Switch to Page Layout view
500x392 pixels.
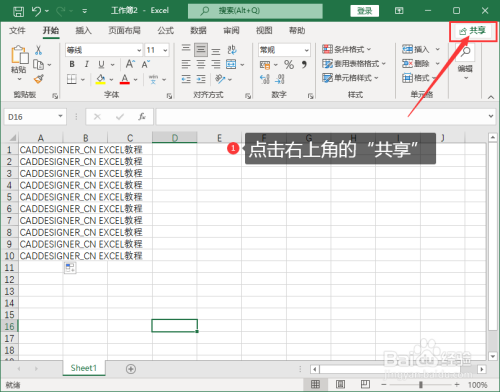pyautogui.click(x=340, y=384)
